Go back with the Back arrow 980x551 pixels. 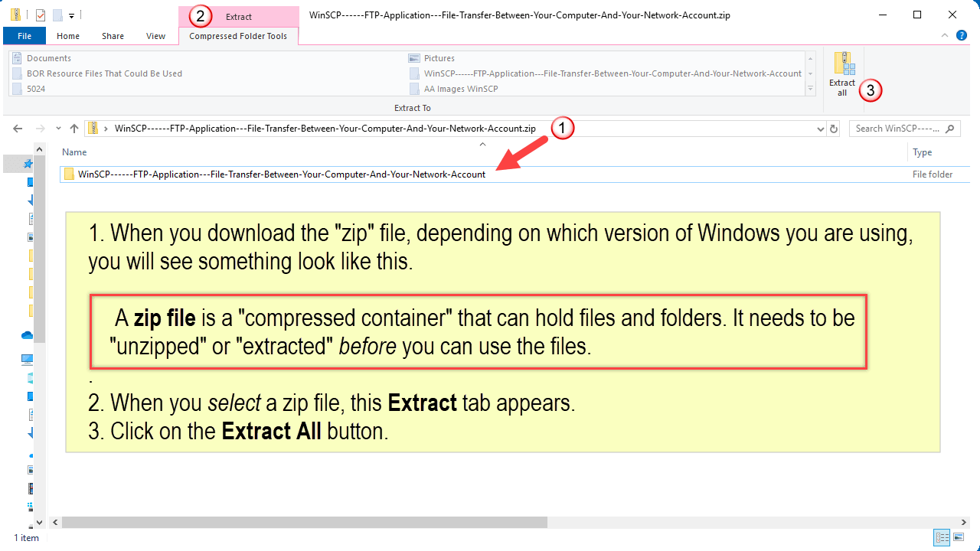[x=18, y=129]
